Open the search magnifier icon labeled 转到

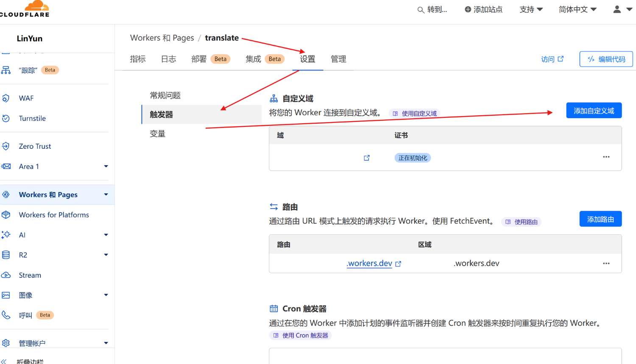click(421, 10)
